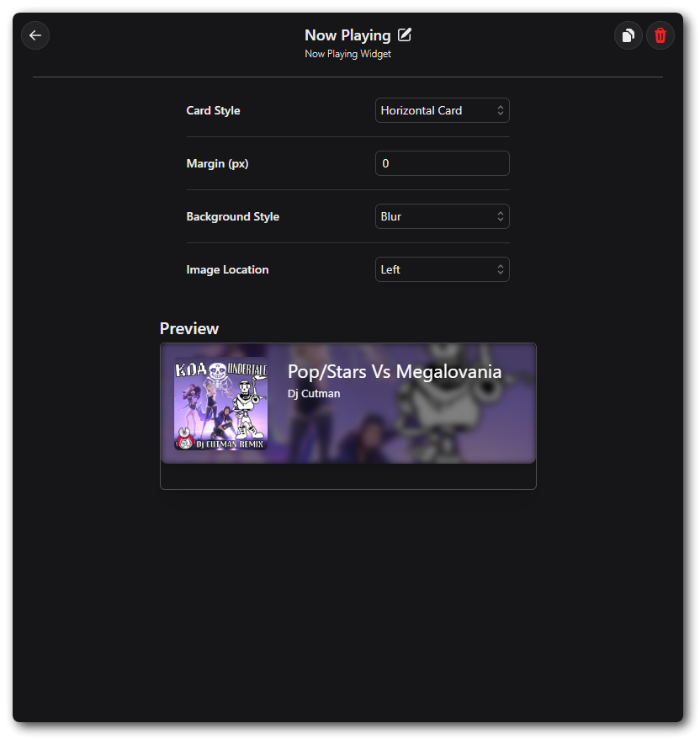Click the Preview heading
The height and width of the screenshot is (739, 700).
(x=189, y=328)
